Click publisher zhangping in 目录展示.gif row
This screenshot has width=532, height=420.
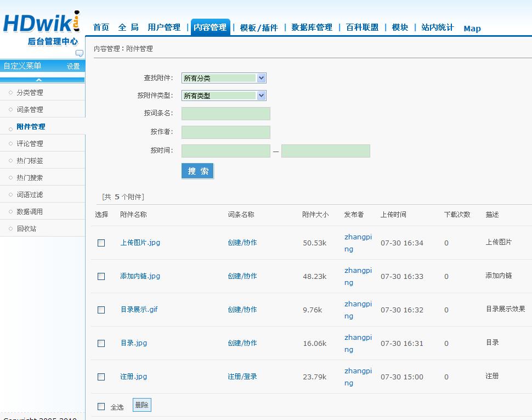[x=358, y=310]
